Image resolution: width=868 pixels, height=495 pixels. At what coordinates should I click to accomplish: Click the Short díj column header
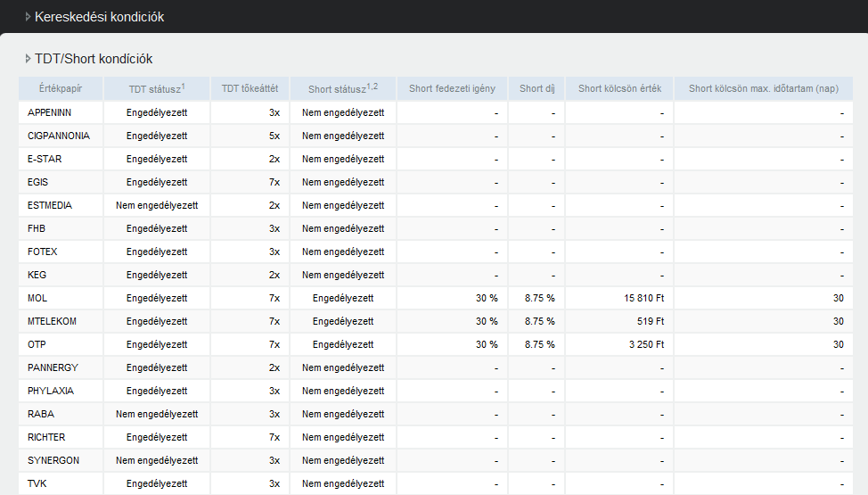[x=537, y=88]
